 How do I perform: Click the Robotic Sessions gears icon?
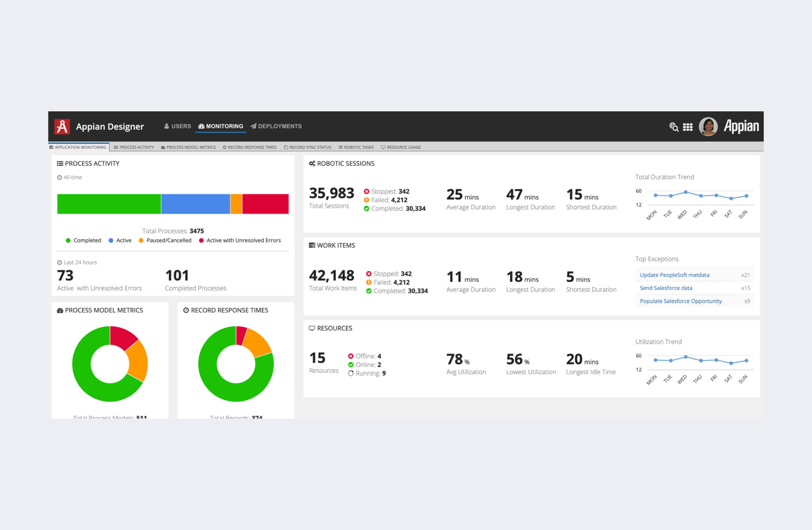pos(312,164)
